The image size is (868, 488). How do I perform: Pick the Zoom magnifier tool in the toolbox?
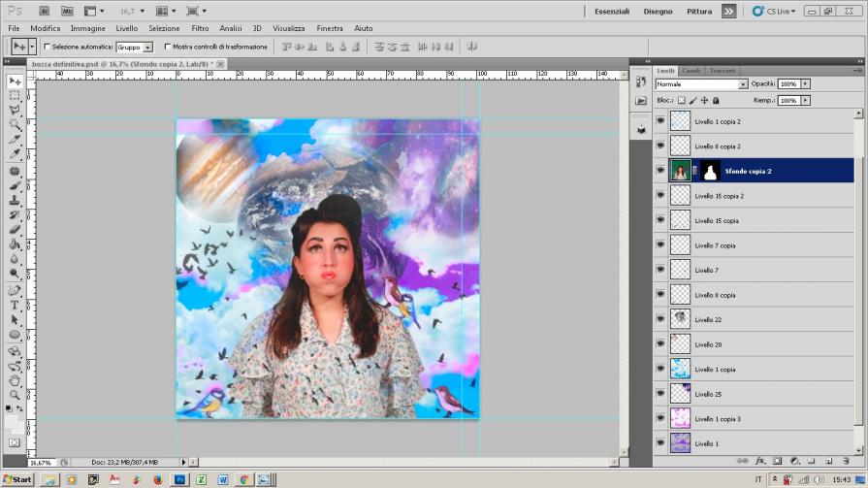pyautogui.click(x=15, y=395)
